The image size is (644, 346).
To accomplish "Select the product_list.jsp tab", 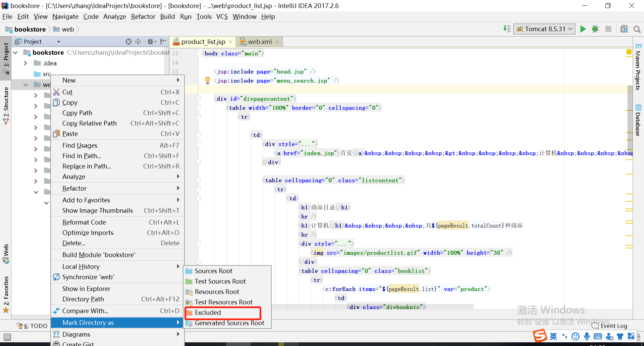I will (x=203, y=42).
